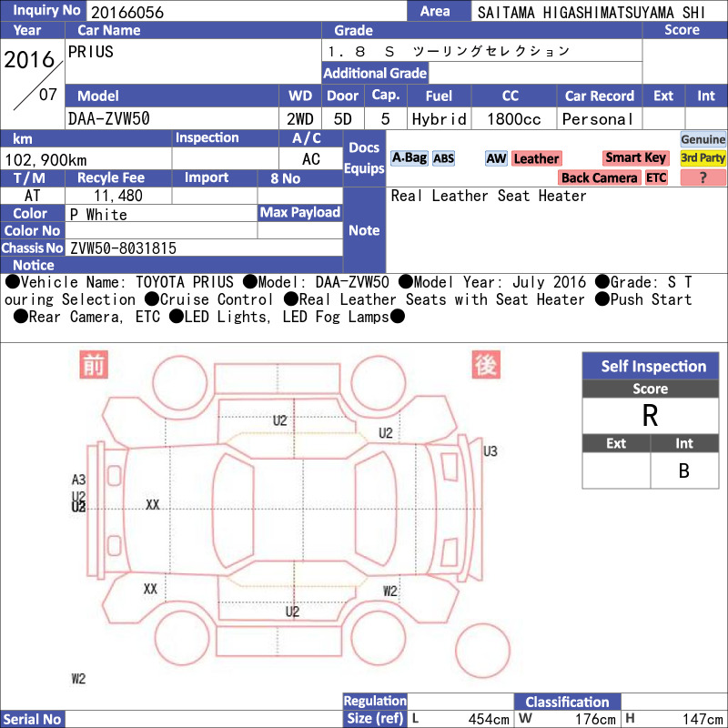Click the Genuine badge

click(703, 139)
